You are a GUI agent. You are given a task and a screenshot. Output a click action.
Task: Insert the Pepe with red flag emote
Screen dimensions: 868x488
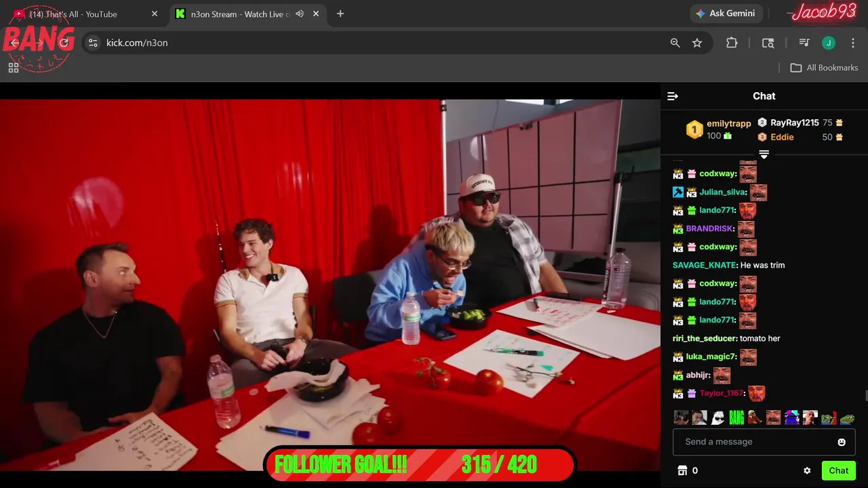pos(829,418)
